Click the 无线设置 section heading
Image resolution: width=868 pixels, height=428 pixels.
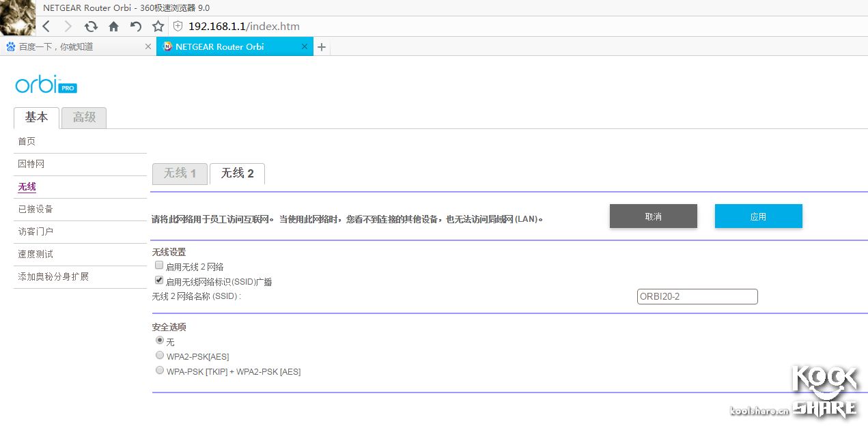[x=169, y=252]
